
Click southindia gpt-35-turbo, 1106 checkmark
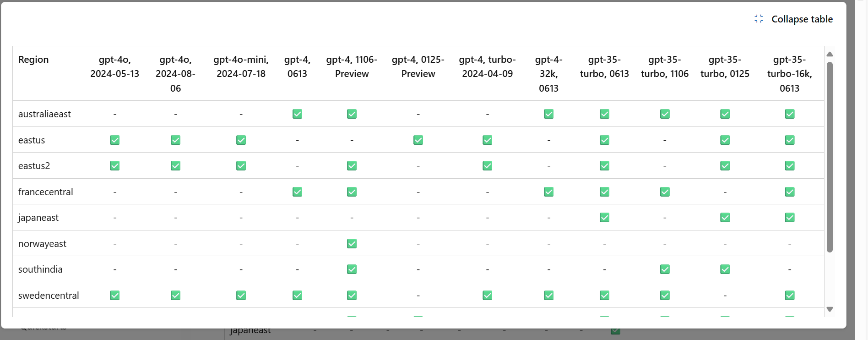tap(665, 269)
